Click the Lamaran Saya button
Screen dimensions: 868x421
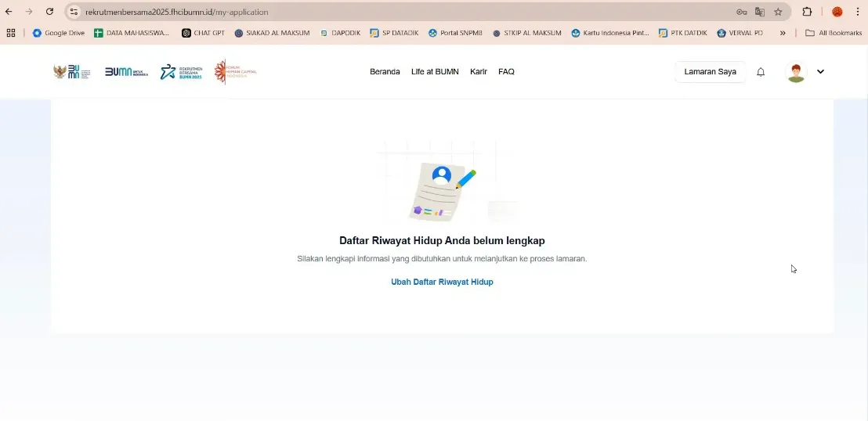[711, 71]
